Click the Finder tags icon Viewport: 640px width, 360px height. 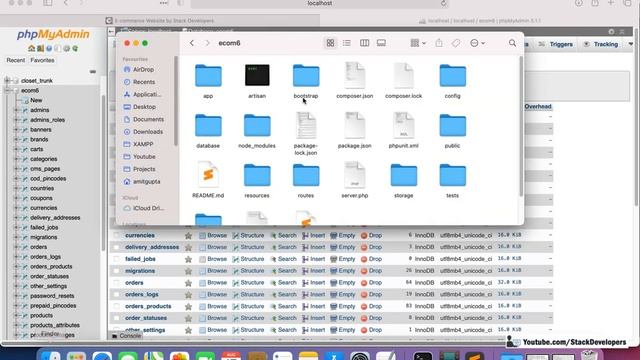[x=456, y=43]
